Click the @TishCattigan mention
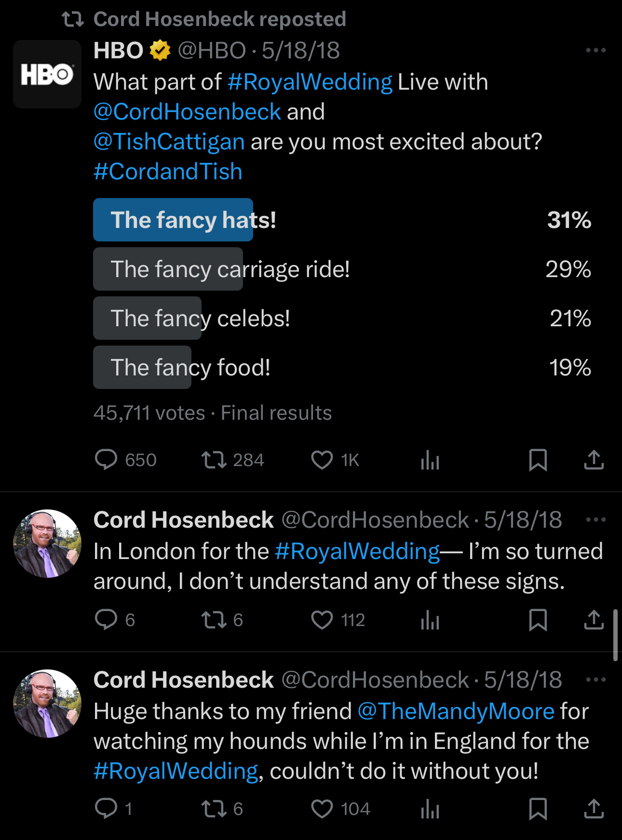The height and width of the screenshot is (840, 622). pos(169,142)
